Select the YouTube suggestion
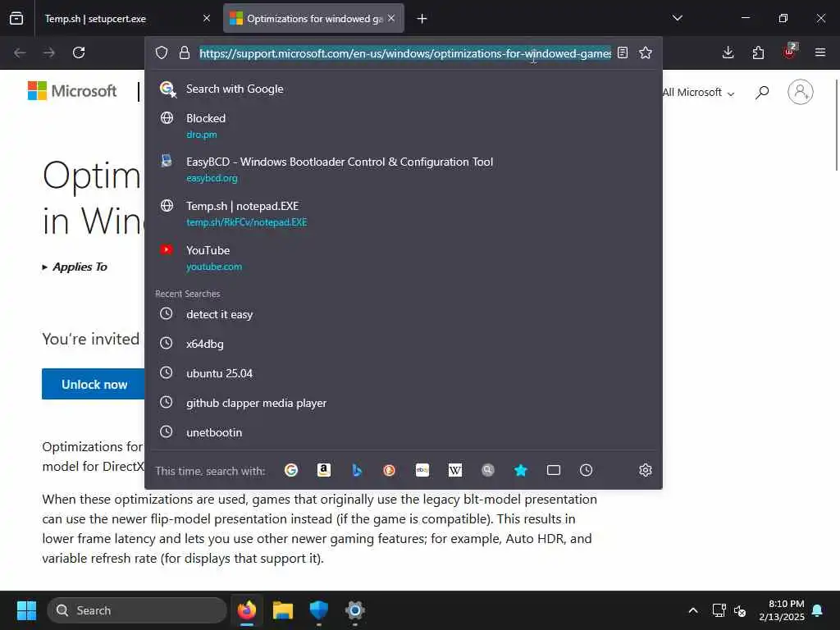 [404, 258]
